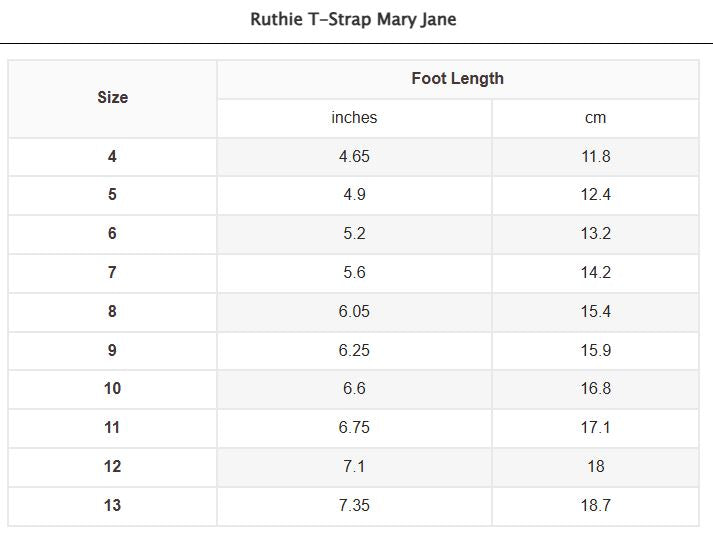Click size 4 row label
This screenshot has width=713, height=543.
112,157
